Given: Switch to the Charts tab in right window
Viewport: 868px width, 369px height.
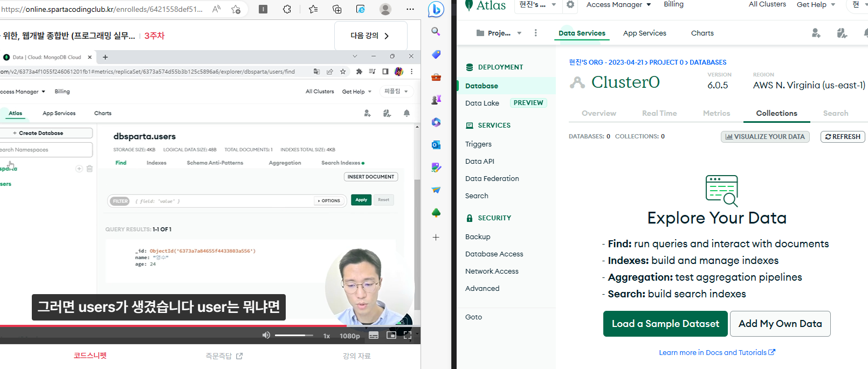Looking at the screenshot, I should tap(702, 33).
